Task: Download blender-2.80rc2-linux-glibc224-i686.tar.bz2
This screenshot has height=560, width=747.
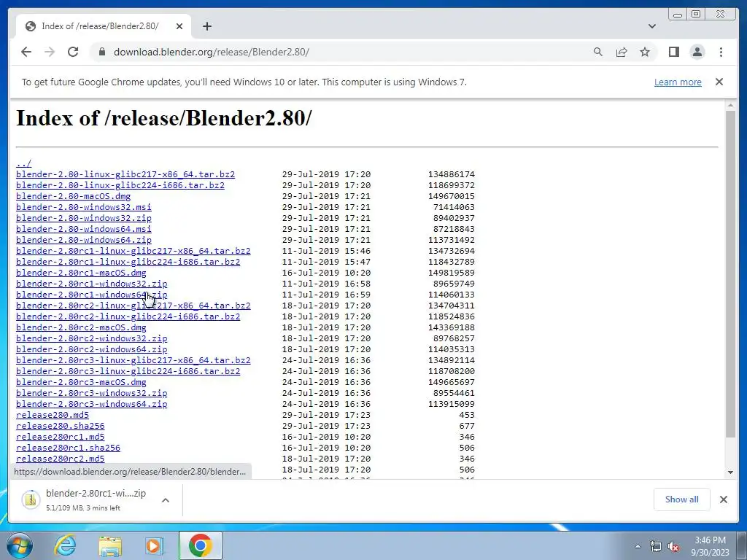Action: tap(128, 316)
